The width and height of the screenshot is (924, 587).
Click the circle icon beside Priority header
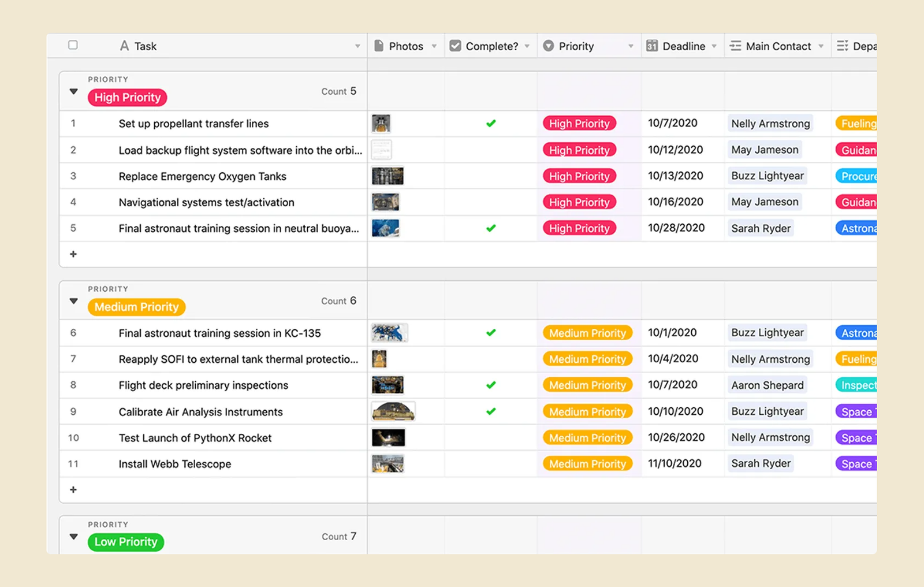pos(549,46)
